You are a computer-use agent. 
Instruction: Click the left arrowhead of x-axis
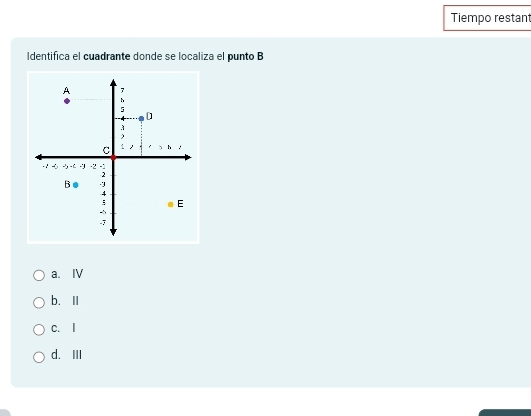coord(39,157)
